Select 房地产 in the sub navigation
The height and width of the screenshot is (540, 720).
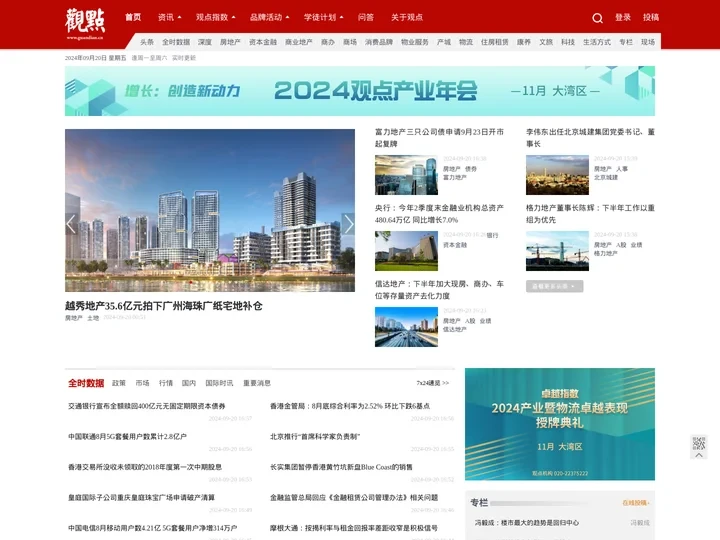230,42
